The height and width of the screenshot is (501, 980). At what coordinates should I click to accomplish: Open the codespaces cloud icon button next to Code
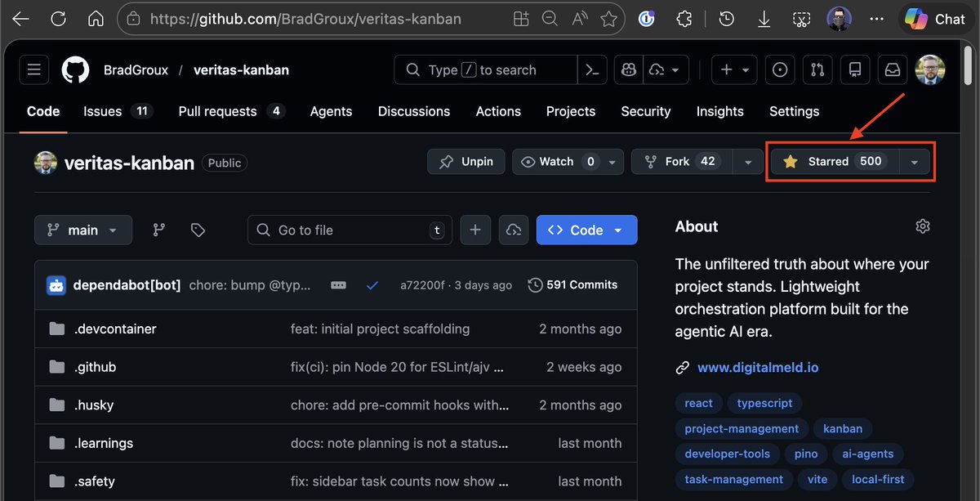pyautogui.click(x=514, y=230)
